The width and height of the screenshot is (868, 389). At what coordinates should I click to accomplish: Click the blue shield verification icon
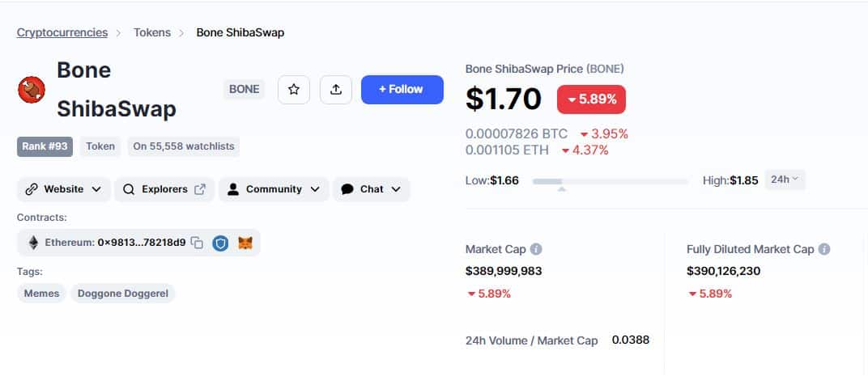[220, 243]
